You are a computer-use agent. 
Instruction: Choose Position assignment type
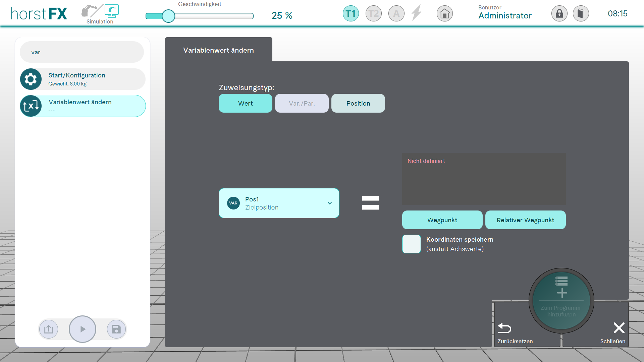(358, 103)
